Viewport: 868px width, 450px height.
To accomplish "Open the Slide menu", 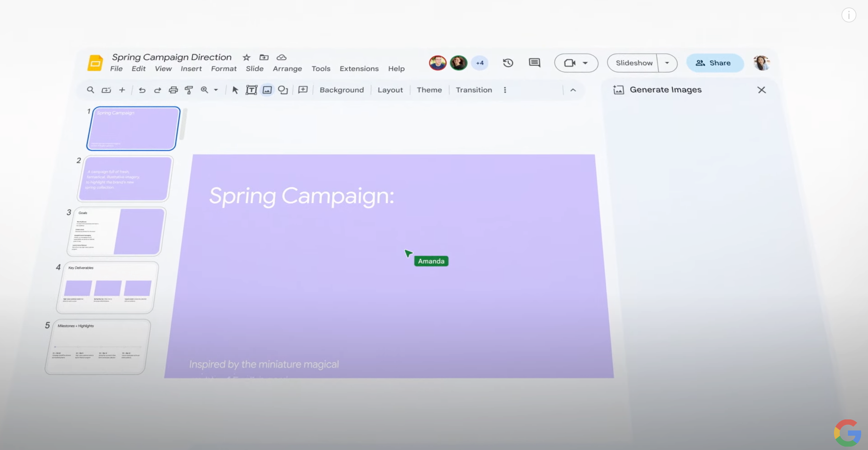I will tap(255, 69).
